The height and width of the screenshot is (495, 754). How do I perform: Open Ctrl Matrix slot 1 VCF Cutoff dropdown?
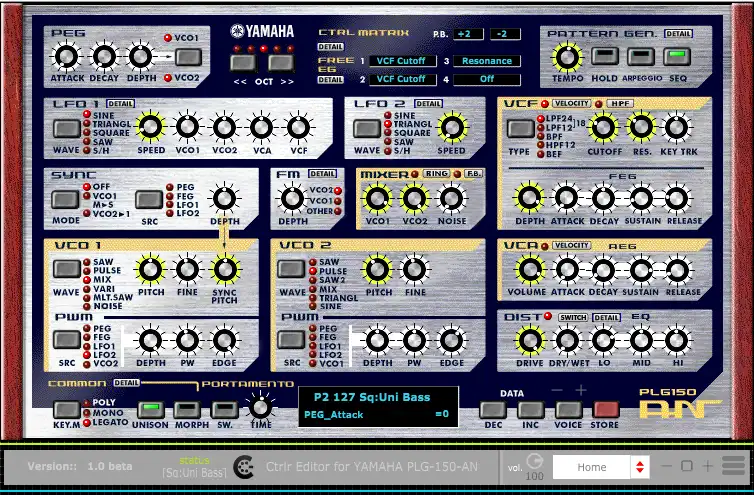pos(403,61)
